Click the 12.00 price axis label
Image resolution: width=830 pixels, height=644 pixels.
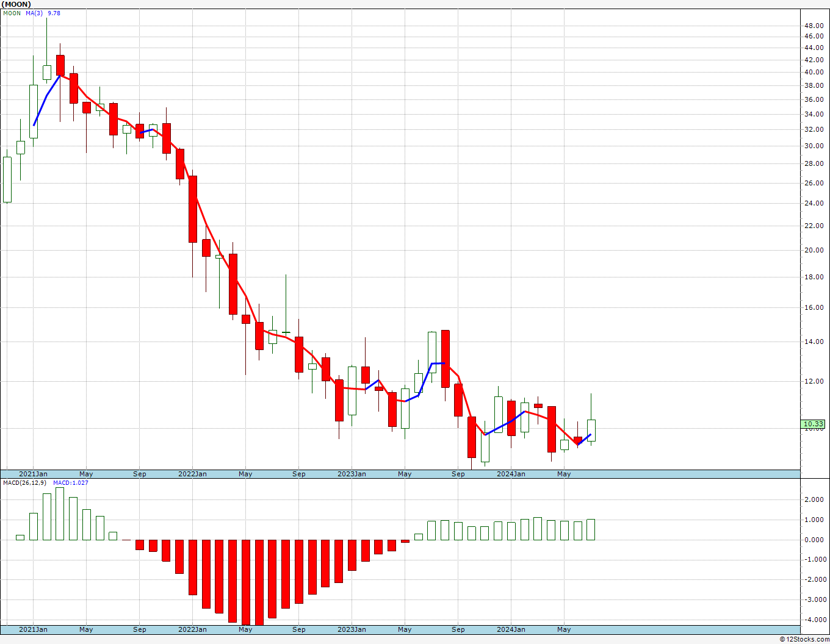coord(814,381)
